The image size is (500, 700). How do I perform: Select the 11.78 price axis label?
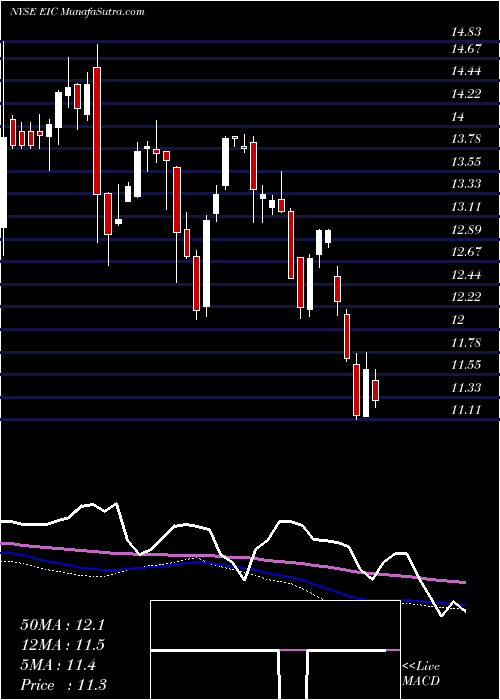(466, 343)
